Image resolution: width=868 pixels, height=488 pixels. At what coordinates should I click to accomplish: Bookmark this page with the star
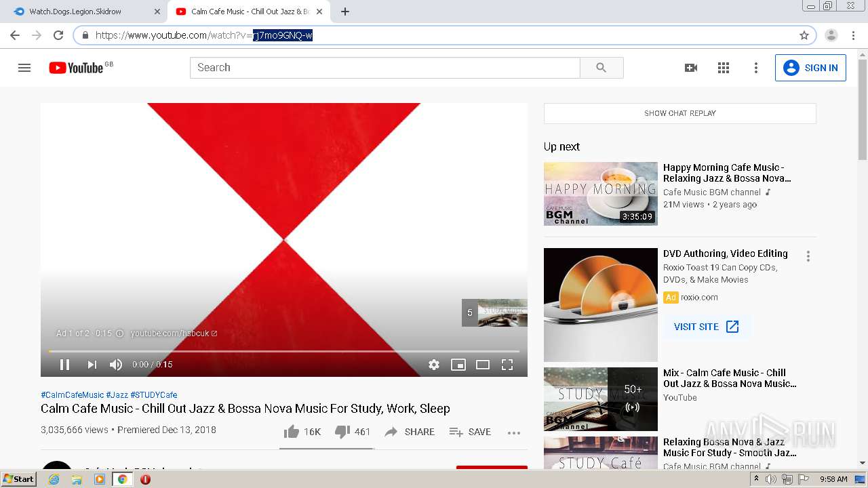[x=804, y=35]
